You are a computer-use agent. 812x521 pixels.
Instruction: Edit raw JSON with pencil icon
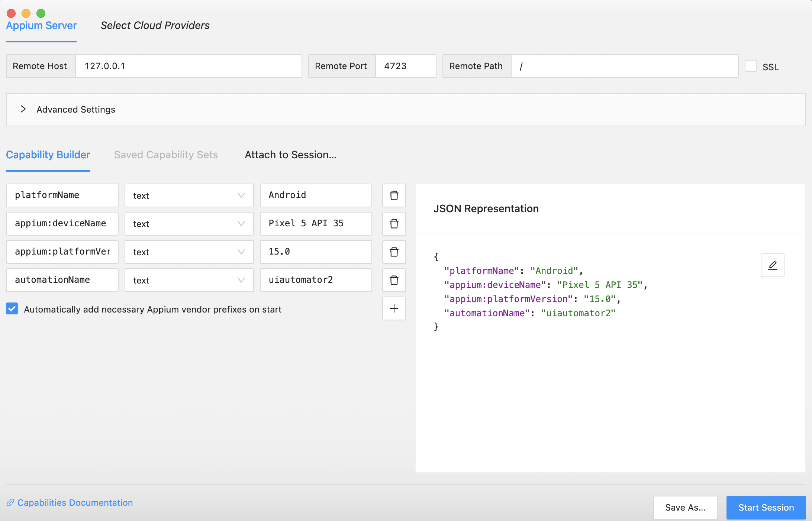pos(772,265)
